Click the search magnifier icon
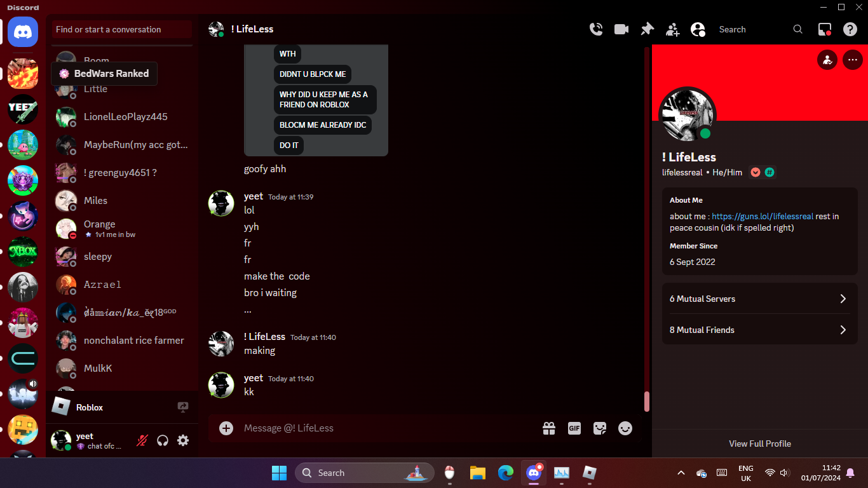The height and width of the screenshot is (488, 868). (798, 29)
